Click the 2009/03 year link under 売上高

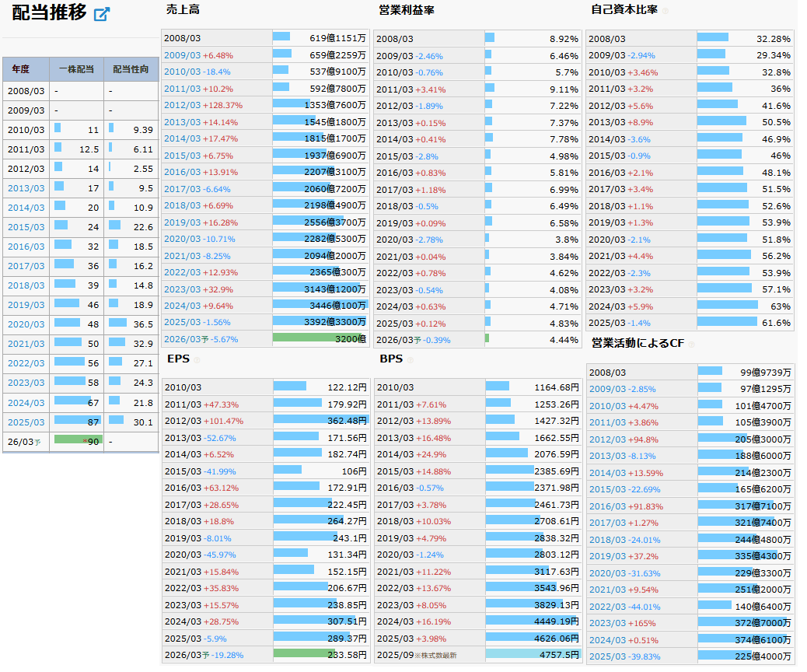click(x=182, y=55)
